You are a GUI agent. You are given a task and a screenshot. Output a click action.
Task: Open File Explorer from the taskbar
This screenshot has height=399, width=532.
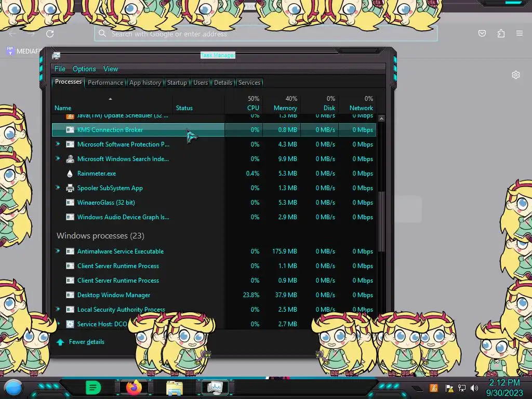175,388
